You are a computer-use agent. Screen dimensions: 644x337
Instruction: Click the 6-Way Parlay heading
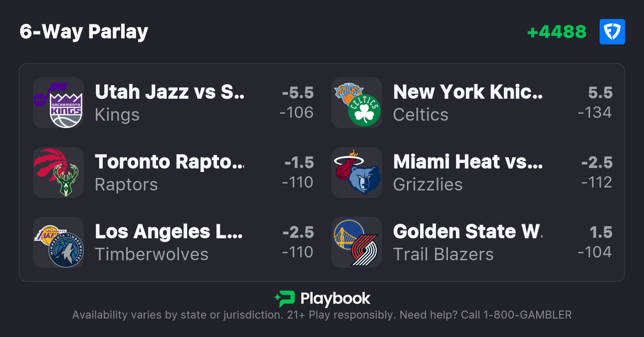point(84,32)
